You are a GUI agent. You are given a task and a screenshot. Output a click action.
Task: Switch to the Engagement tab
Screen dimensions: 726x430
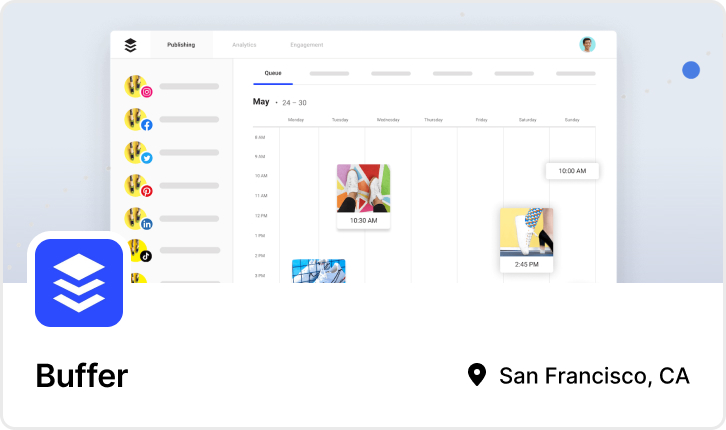tap(307, 45)
